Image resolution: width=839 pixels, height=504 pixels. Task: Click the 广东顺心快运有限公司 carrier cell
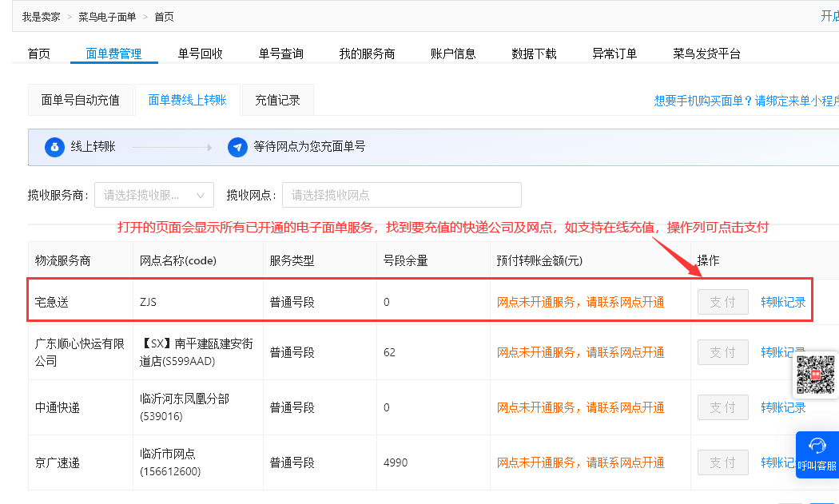[x=80, y=352]
